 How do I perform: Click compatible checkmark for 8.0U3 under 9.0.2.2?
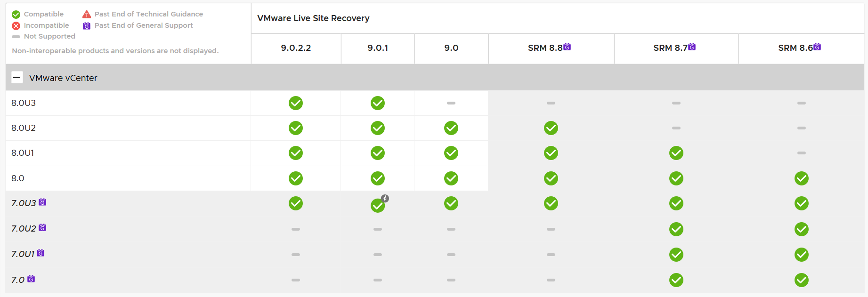coord(296,103)
